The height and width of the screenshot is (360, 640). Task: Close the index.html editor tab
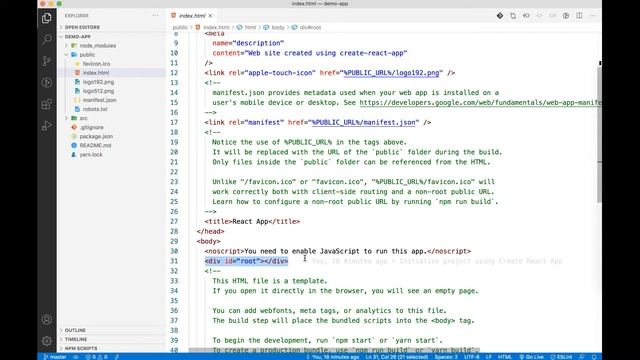(x=211, y=16)
